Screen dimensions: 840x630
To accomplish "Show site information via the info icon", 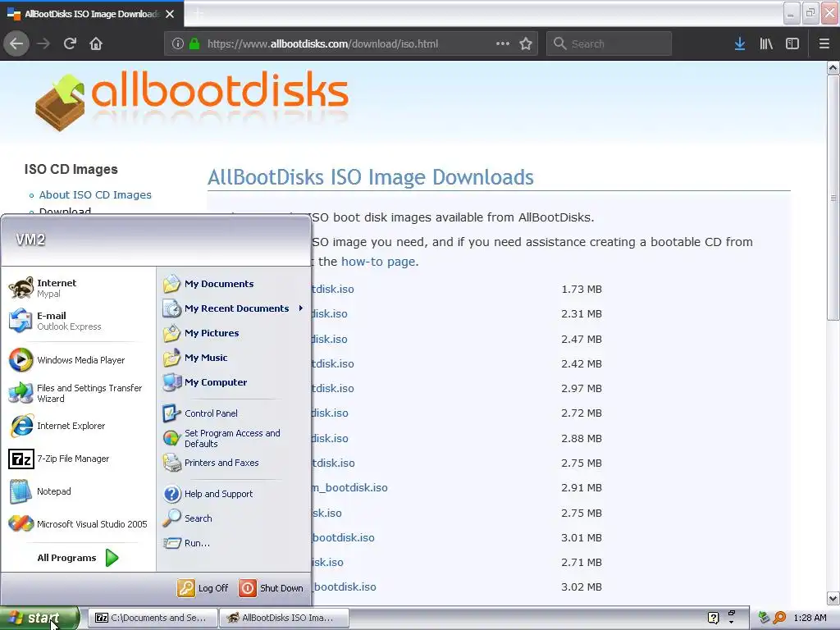I will point(178,44).
